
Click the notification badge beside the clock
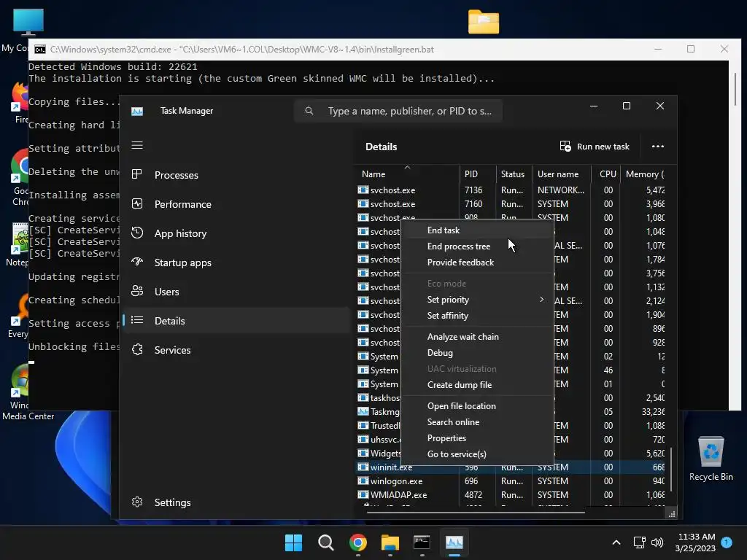pyautogui.click(x=727, y=542)
